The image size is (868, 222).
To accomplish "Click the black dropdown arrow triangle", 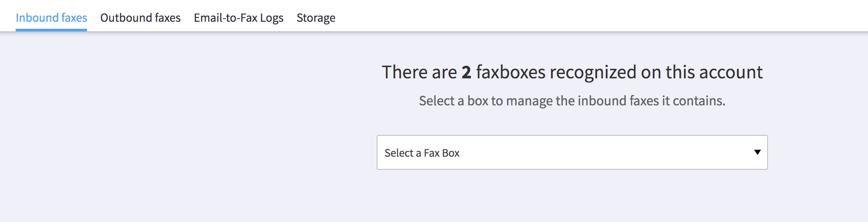I will click(758, 152).
